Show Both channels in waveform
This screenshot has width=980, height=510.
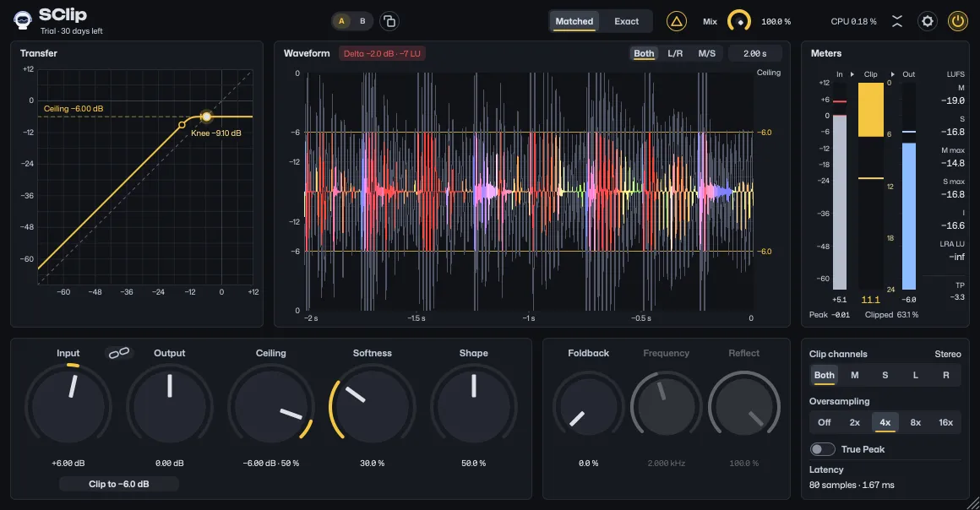(x=644, y=54)
